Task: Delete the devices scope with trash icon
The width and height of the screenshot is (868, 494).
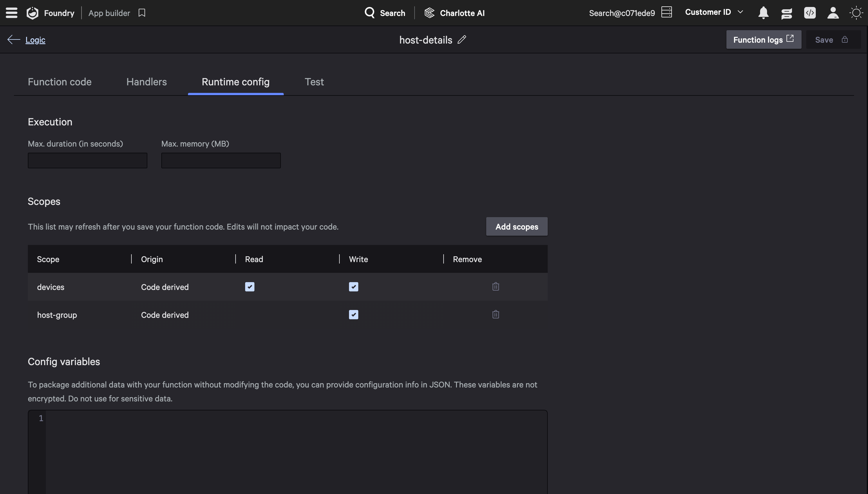Action: point(496,287)
